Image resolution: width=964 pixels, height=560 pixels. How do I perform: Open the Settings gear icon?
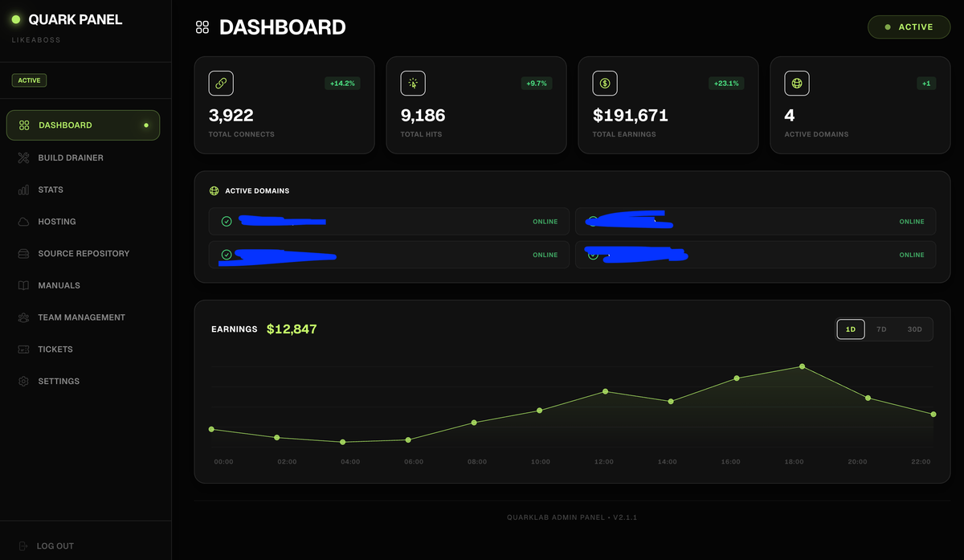pyautogui.click(x=23, y=382)
